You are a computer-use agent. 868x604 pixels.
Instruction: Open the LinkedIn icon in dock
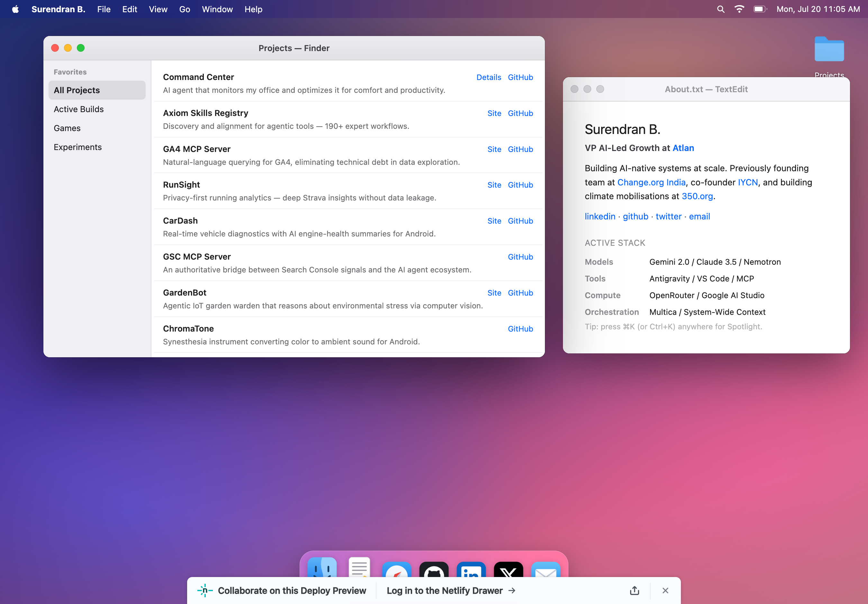pos(471,570)
